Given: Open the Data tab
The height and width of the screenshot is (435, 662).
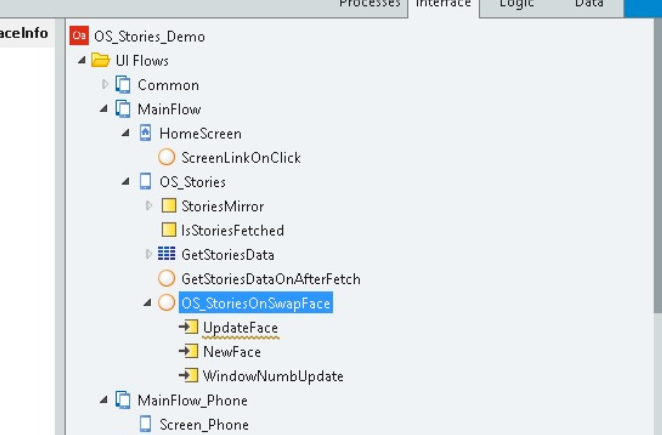Looking at the screenshot, I should coord(588,5).
